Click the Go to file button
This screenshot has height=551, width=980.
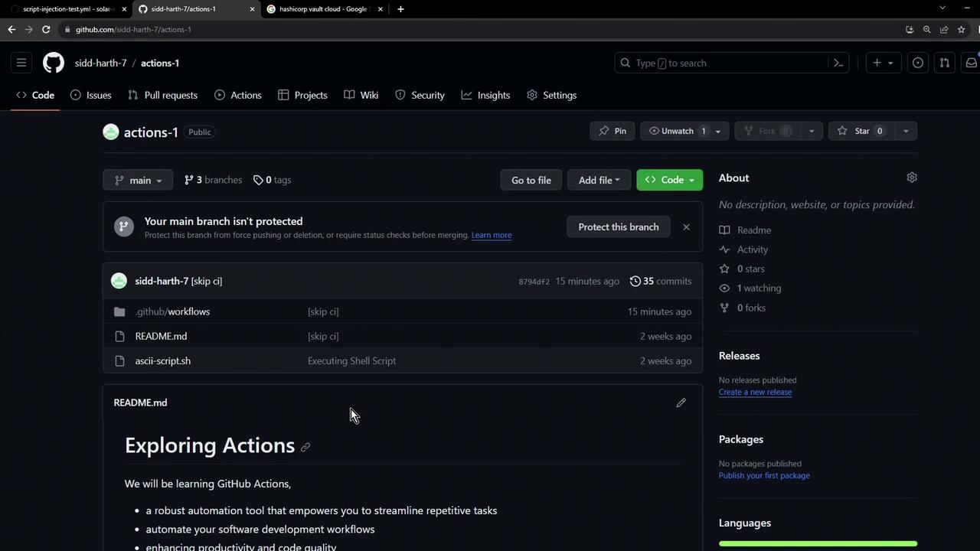(531, 180)
